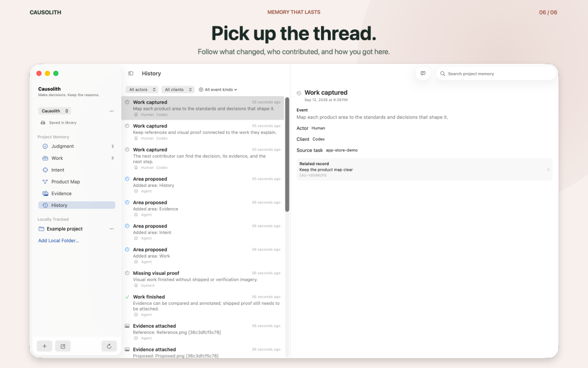Click the history list scrollbar

pyautogui.click(x=287, y=154)
